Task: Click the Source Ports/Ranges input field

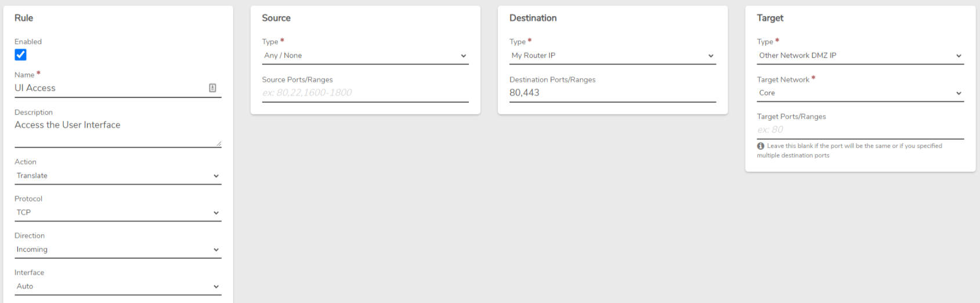Action: tap(365, 93)
